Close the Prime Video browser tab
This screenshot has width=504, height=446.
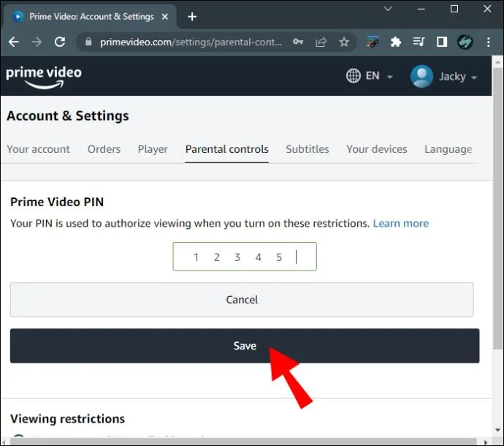pos(165,16)
